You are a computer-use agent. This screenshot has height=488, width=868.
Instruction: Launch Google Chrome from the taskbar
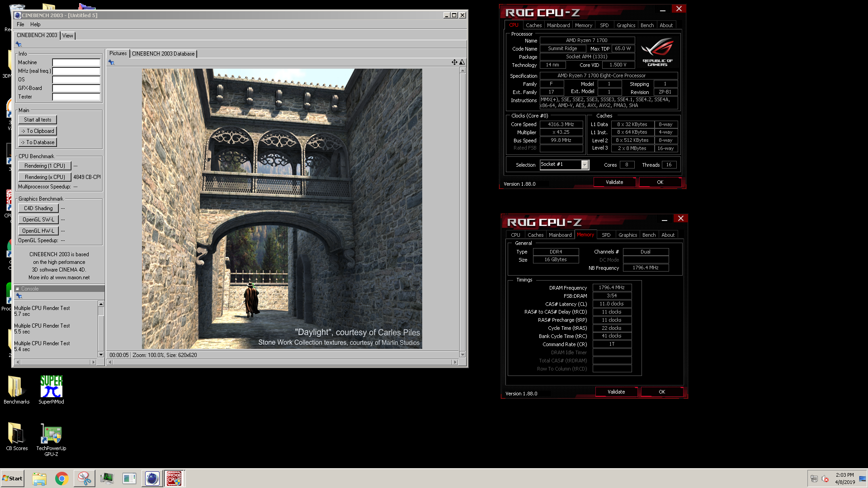(x=61, y=479)
